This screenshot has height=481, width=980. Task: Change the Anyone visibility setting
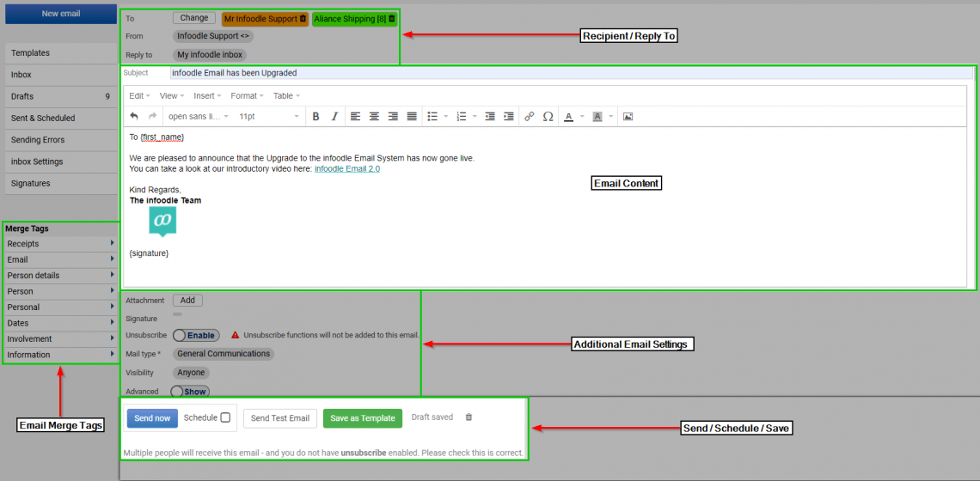click(x=191, y=372)
